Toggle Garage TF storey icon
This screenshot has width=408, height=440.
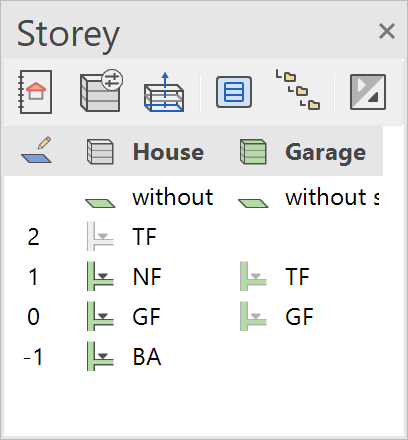click(x=253, y=276)
